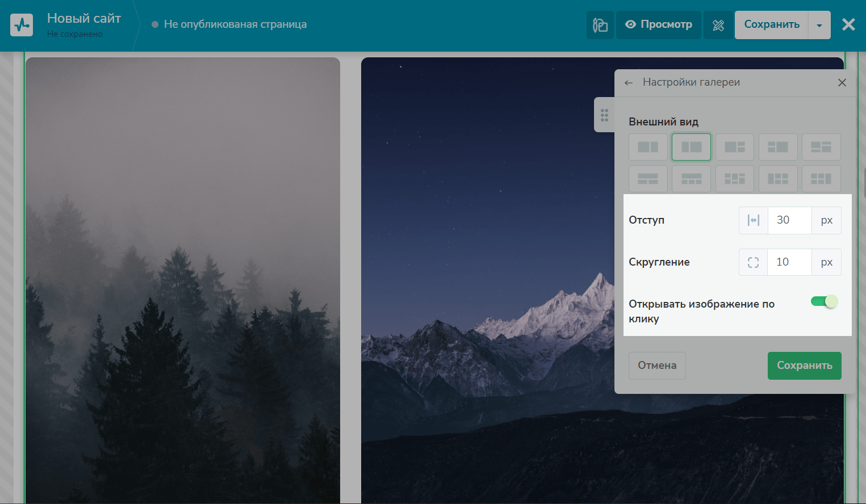Open the px unit selector for Отступ
Image resolution: width=866 pixels, height=504 pixels.
coord(826,220)
